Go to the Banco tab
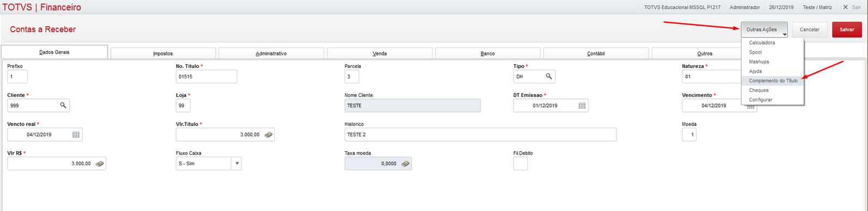This screenshot has width=868, height=211. tap(488, 53)
